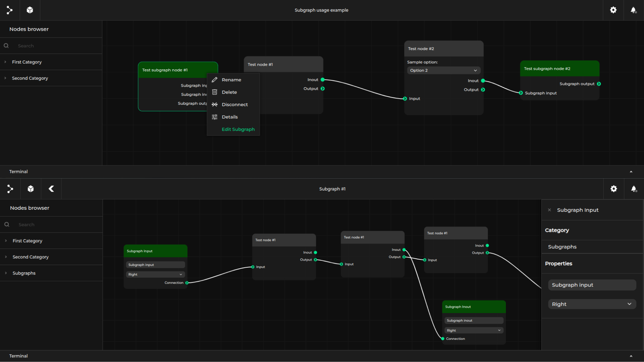Viewport: 644px width, 362px height.
Task: Open settings via the gear icon top-right
Action: pyautogui.click(x=613, y=10)
